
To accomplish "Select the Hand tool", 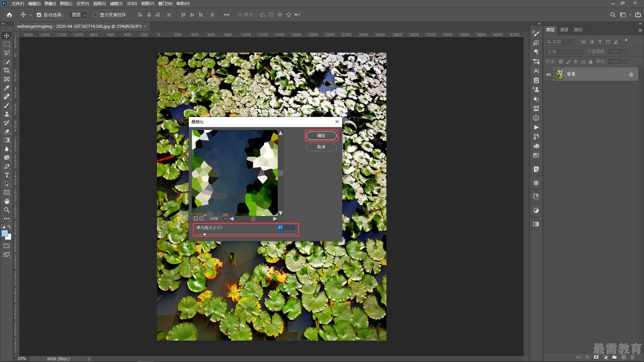I will 7,201.
